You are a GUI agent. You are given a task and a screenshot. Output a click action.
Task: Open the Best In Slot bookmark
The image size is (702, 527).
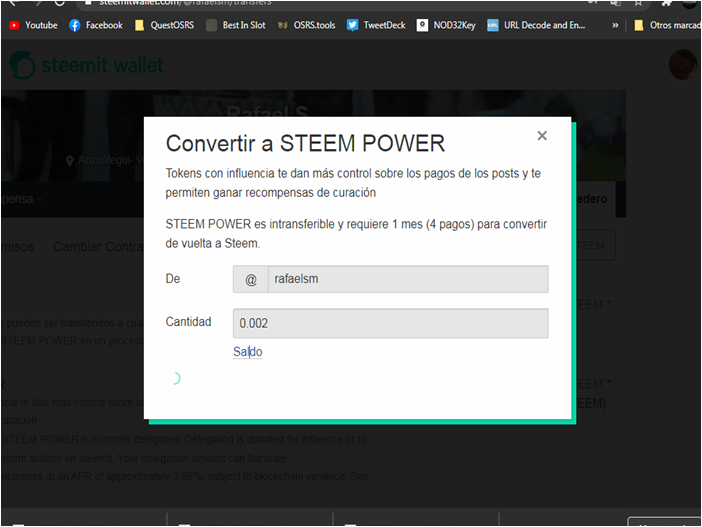pyautogui.click(x=236, y=25)
